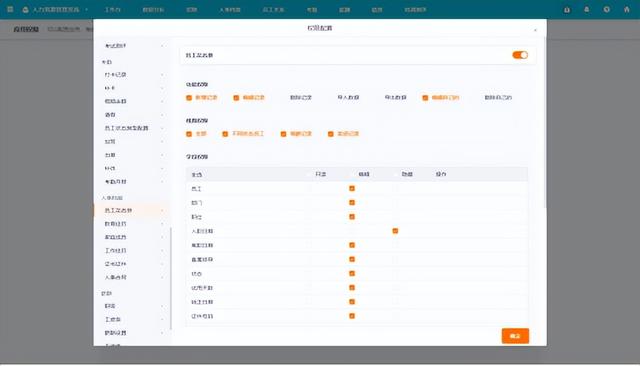Expand the 人事合同 sidebar chevron
Screen dimensions: 640x366
click(162, 277)
